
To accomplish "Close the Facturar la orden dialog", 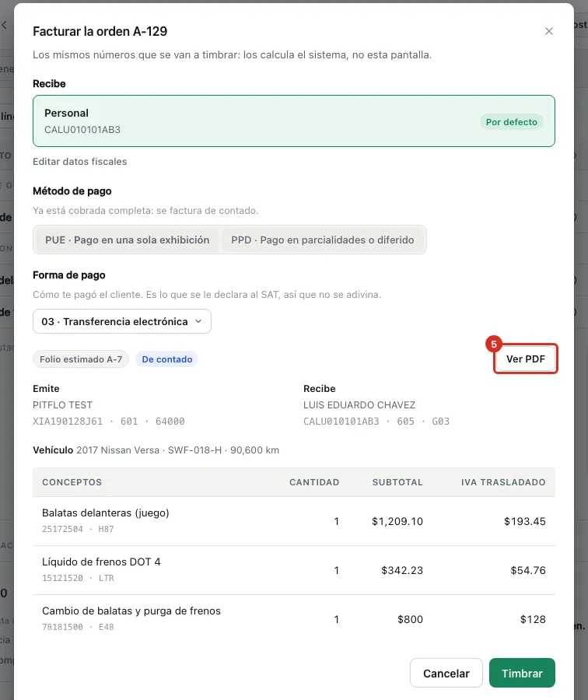I will point(548,31).
